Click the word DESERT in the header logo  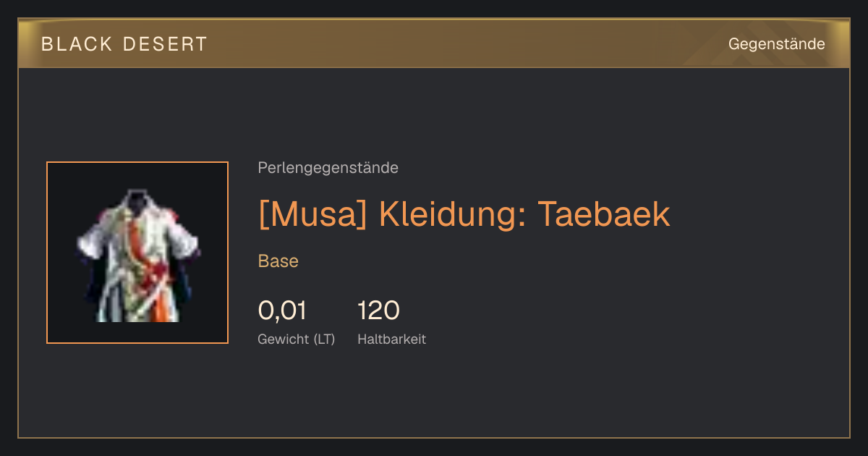[165, 44]
